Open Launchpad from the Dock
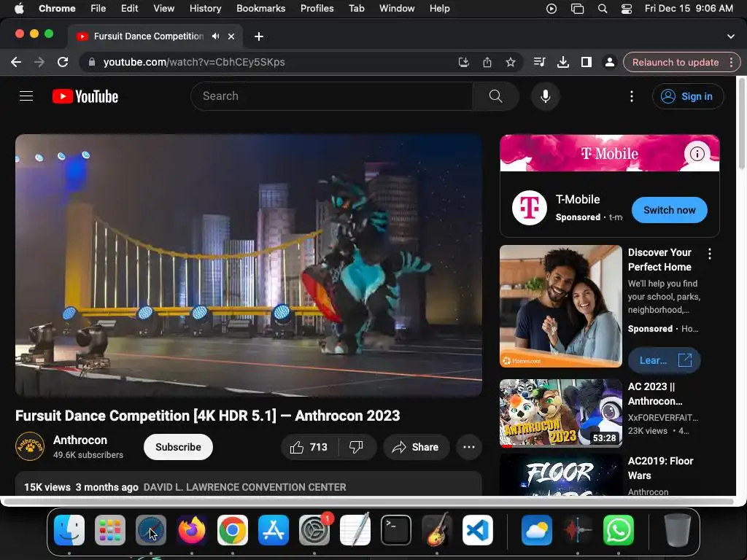Image resolution: width=747 pixels, height=560 pixels. point(110,530)
